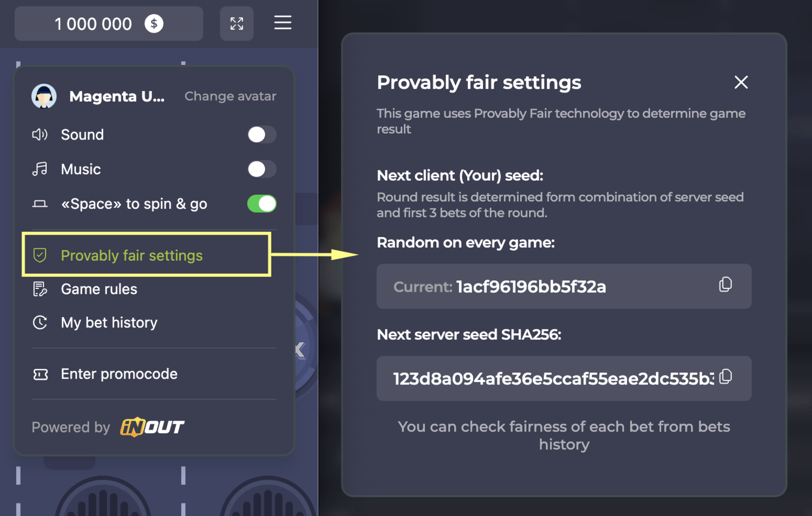Close the Provably fair settings dialog

point(741,82)
